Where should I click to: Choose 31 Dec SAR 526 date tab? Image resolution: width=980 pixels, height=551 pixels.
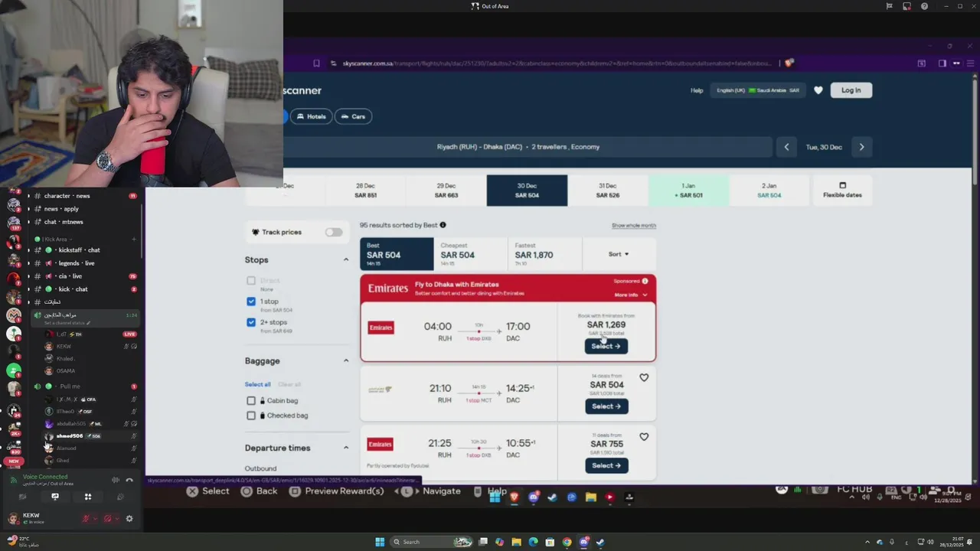608,191
